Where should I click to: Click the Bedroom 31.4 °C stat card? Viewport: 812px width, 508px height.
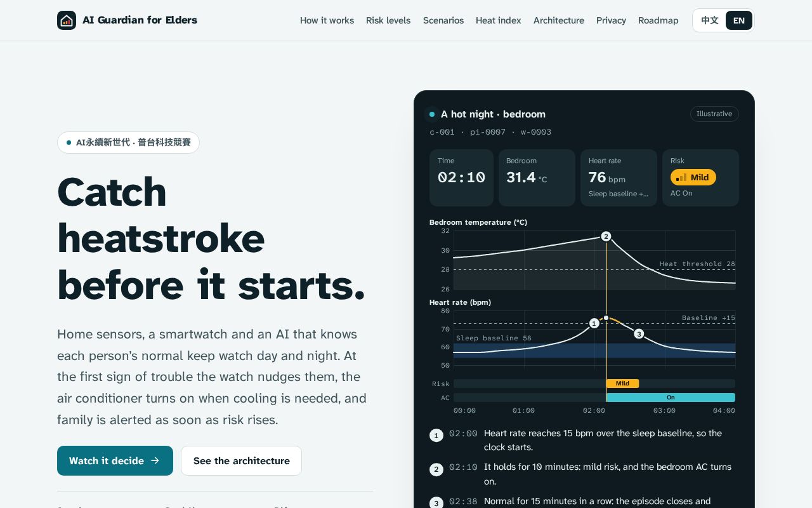pos(537,178)
